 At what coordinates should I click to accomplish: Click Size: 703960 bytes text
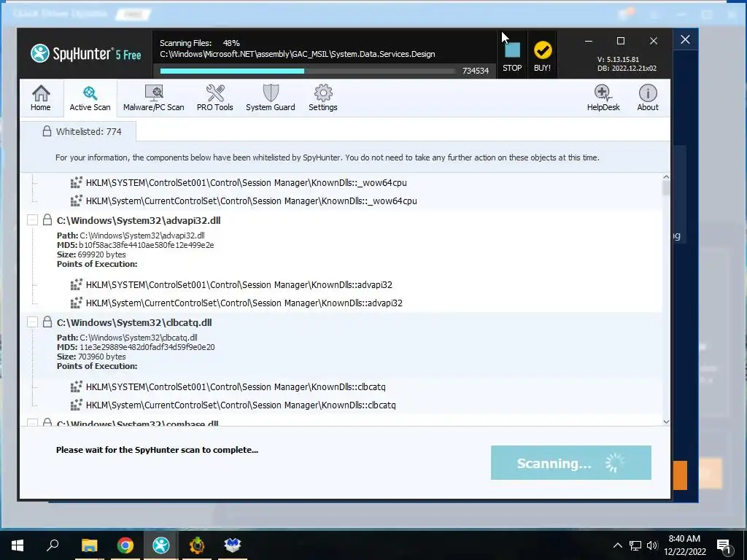(91, 356)
